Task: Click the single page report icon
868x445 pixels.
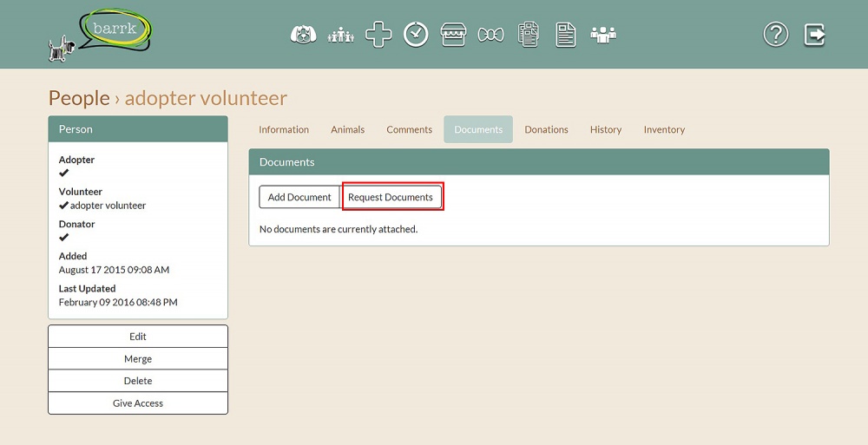Action: (x=566, y=35)
